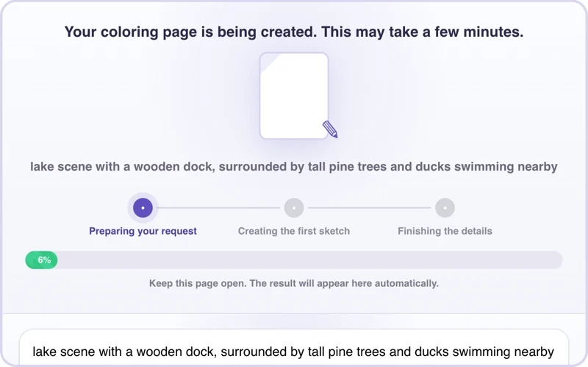The height and width of the screenshot is (367, 588).
Task: Click connector line between last two steps
Action: click(370, 208)
